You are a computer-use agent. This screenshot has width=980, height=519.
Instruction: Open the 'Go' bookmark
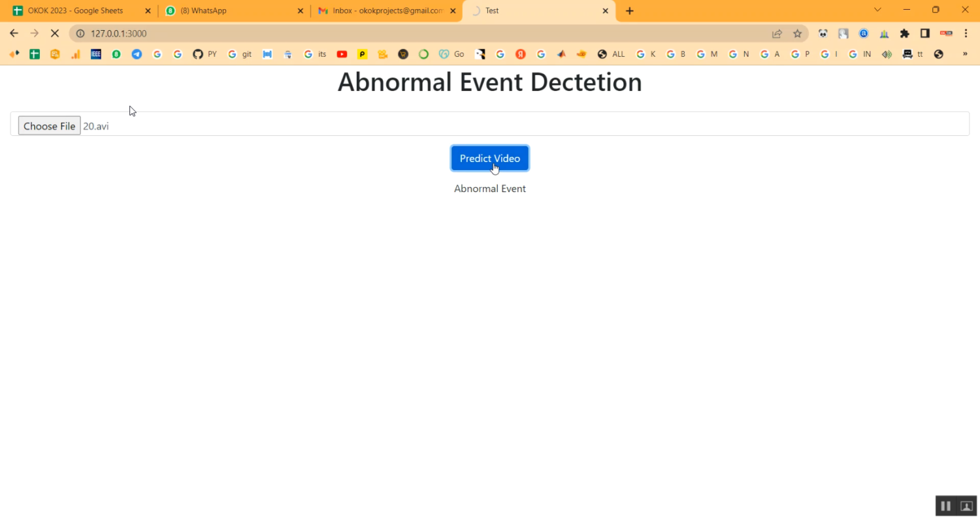451,54
